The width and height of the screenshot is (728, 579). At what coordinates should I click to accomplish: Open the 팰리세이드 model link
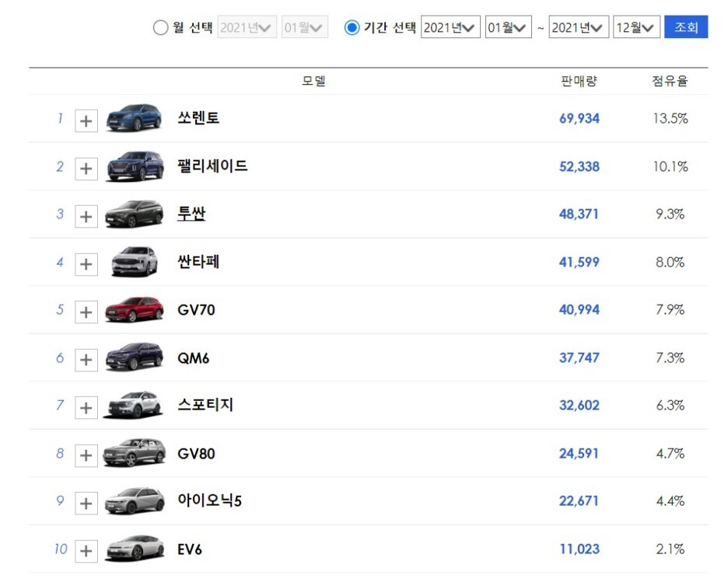[x=212, y=166]
